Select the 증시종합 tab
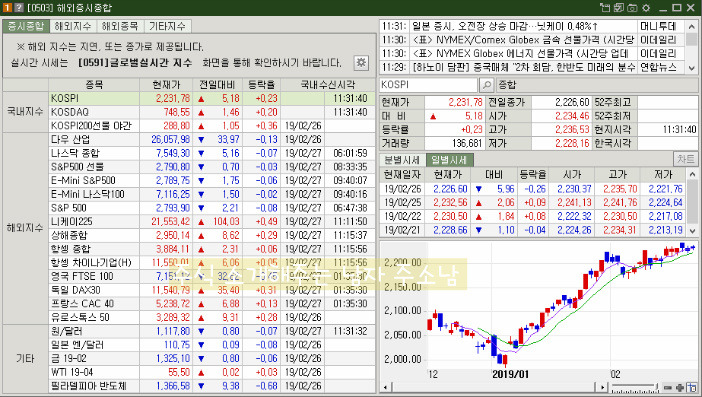702x397 pixels. coord(26,26)
